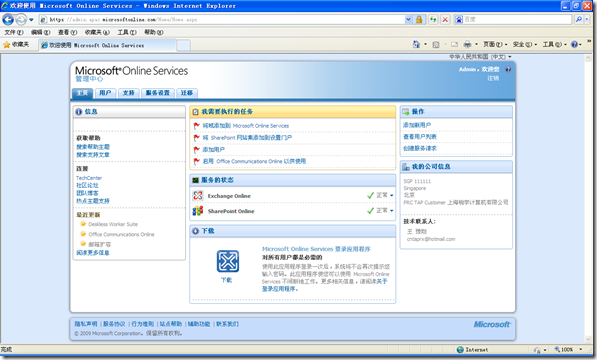Click the red flag beside the SharePoint task
The height and width of the screenshot is (360, 597).
[x=196, y=137]
